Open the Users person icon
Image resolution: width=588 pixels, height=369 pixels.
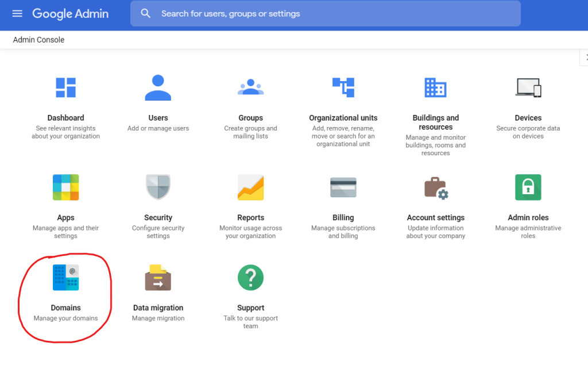[x=158, y=87]
